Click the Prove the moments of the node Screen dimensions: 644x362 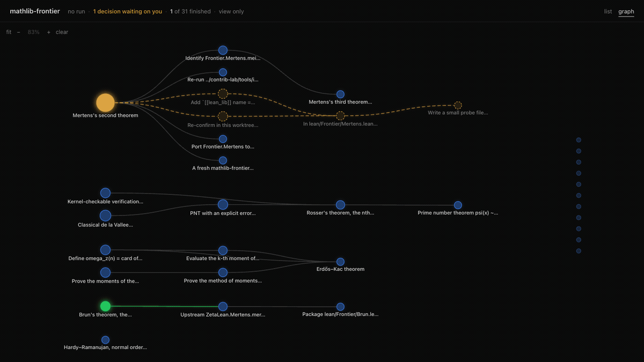tap(105, 272)
